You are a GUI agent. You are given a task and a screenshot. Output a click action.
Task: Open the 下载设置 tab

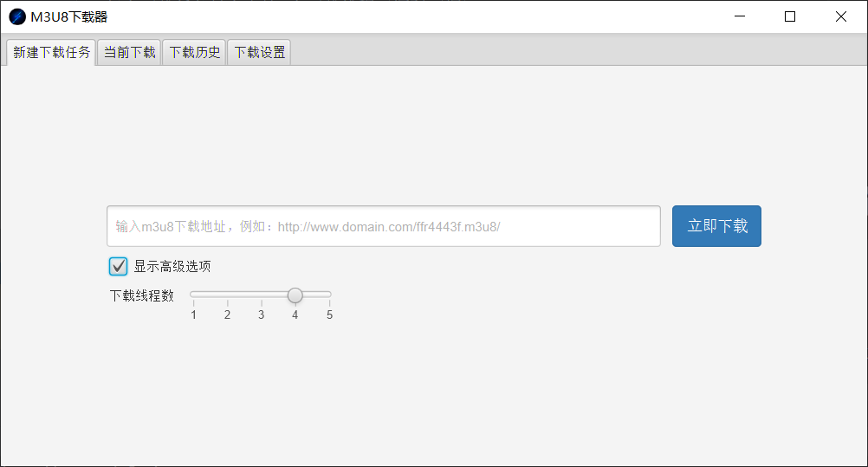coord(259,52)
